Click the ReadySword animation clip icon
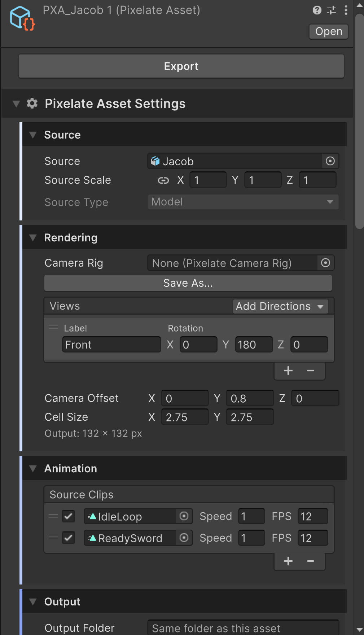The image size is (364, 635). tap(92, 538)
